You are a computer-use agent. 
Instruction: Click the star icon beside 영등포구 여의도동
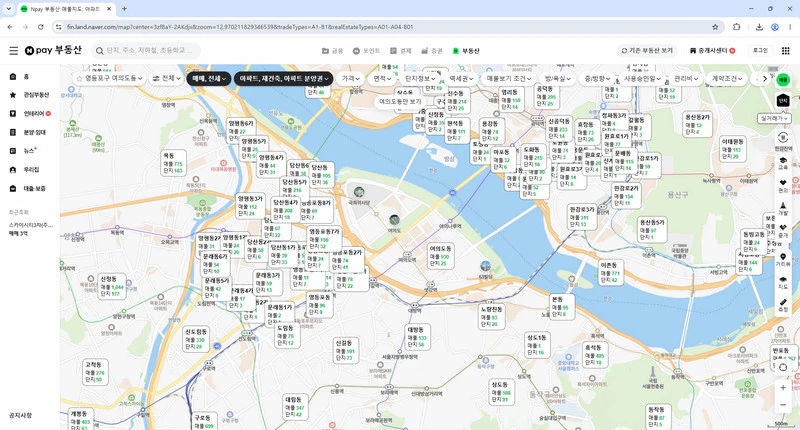(x=80, y=79)
